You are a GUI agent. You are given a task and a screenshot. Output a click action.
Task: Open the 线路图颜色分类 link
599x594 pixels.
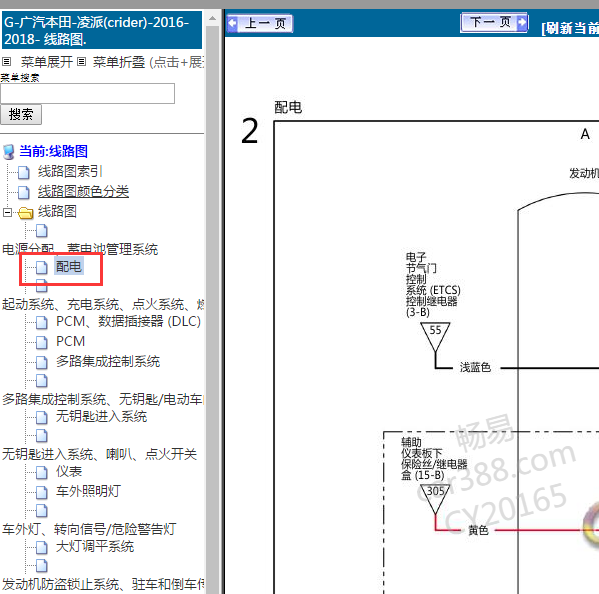click(x=83, y=191)
